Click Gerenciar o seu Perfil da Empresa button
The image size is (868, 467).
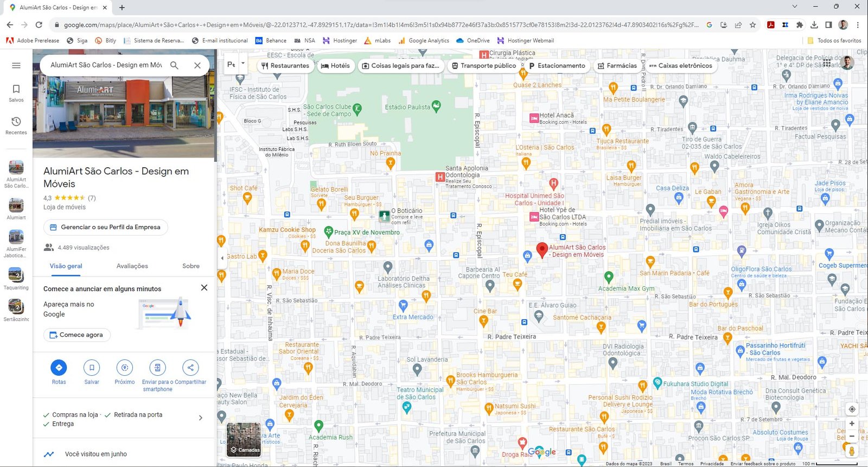pyautogui.click(x=105, y=227)
